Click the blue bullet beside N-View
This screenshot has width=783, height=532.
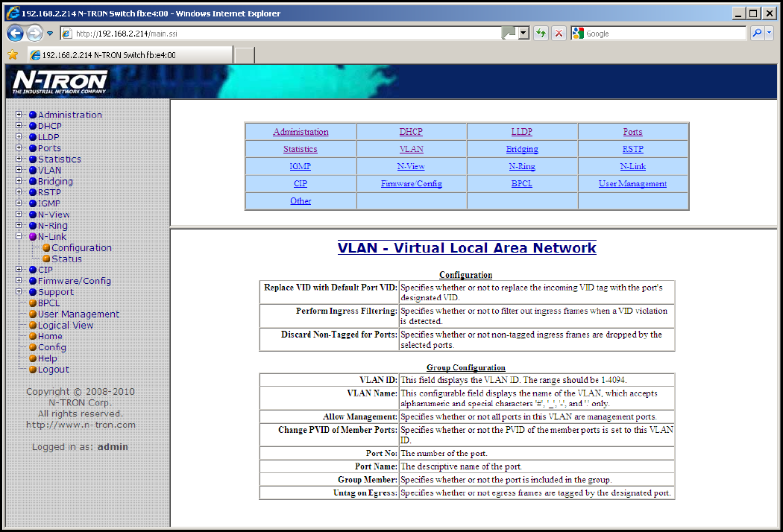coord(33,215)
